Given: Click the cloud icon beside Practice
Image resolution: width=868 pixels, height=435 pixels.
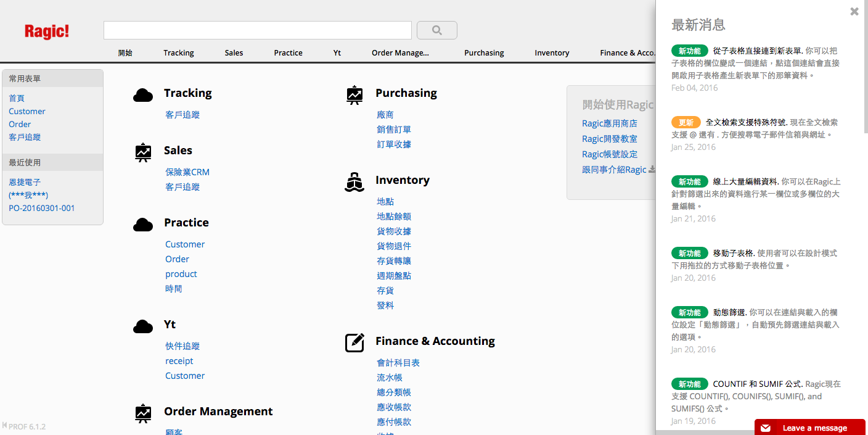Looking at the screenshot, I should pos(143,225).
